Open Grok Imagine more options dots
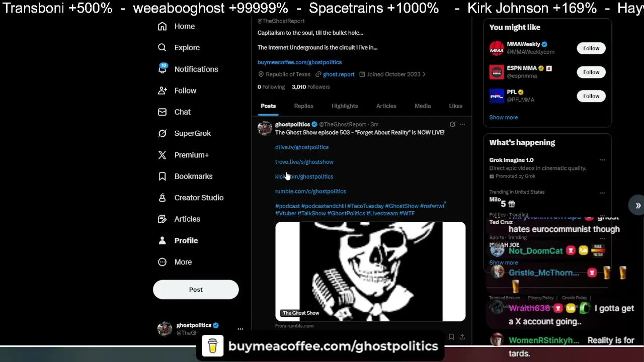The width and height of the screenshot is (644, 362). [602, 160]
